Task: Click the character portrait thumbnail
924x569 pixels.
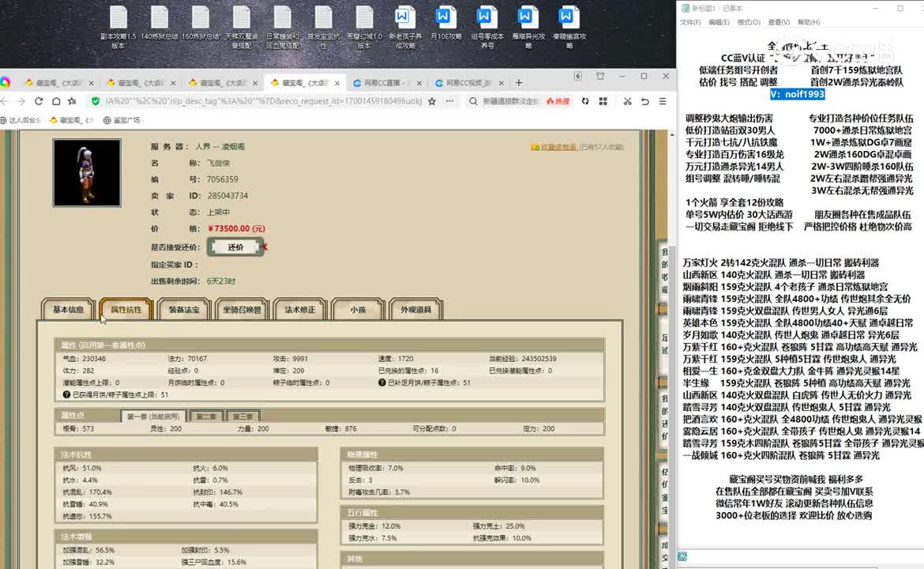Action: (87, 173)
